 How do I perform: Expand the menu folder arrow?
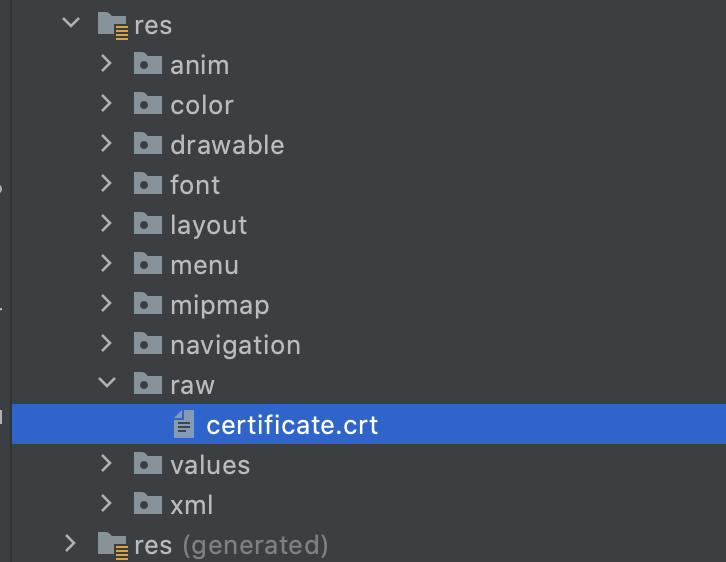click(x=106, y=263)
